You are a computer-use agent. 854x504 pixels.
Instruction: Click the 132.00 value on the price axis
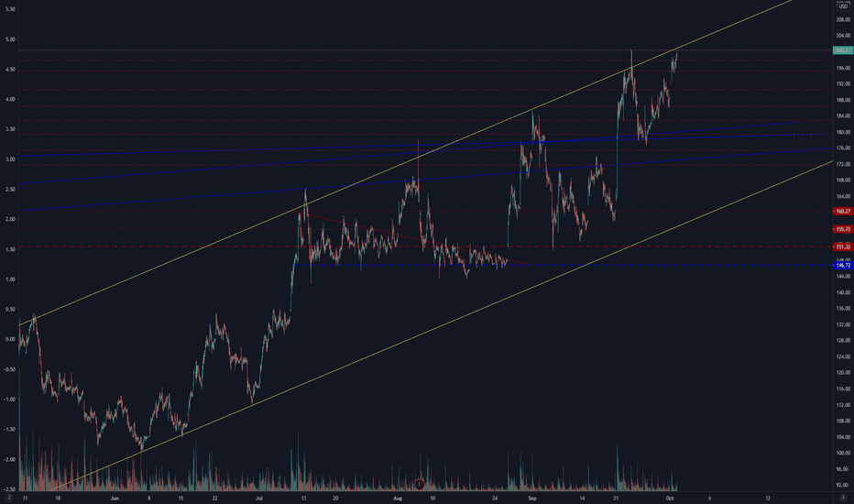coord(843,324)
